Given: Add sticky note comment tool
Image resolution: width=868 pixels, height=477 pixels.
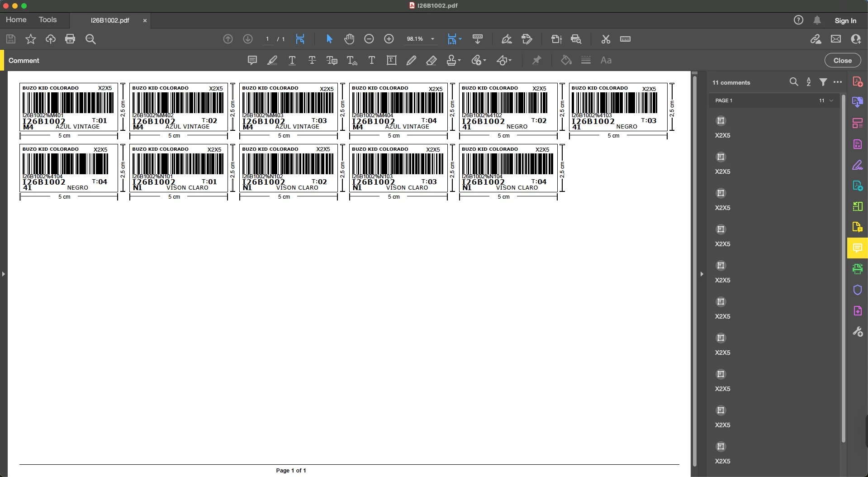Looking at the screenshot, I should tap(252, 60).
